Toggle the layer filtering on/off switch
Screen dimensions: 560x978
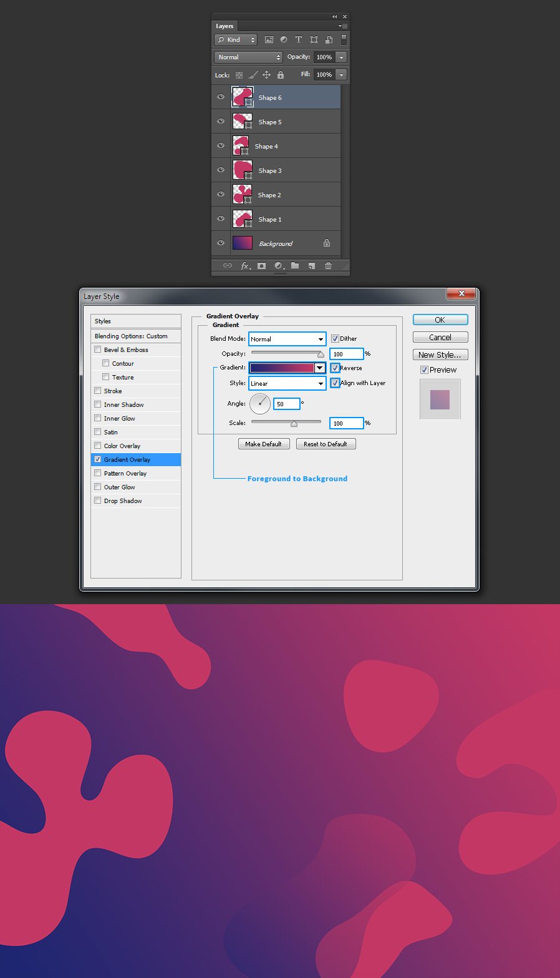[x=344, y=39]
